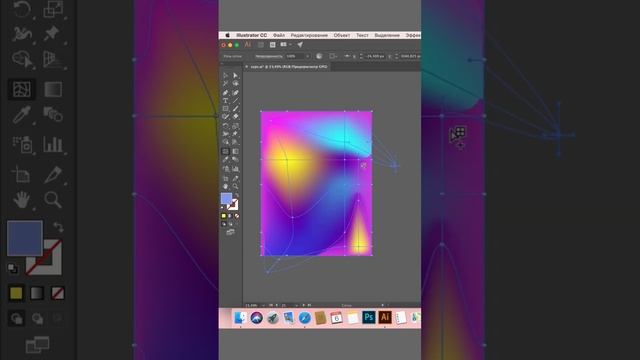Go to next artboard in status bar
The height and width of the screenshot is (360, 640).
point(303,305)
